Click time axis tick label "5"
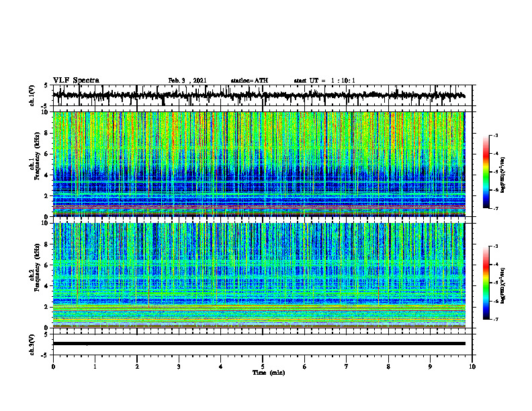Screen dimensions: 532x411 point(263,367)
